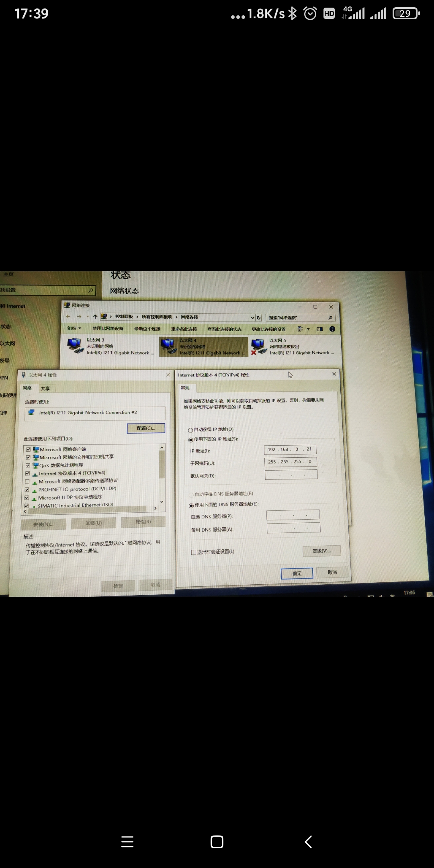This screenshot has height=868, width=434.
Task: Check the 退出时验证设置 checkbox
Action: click(194, 552)
